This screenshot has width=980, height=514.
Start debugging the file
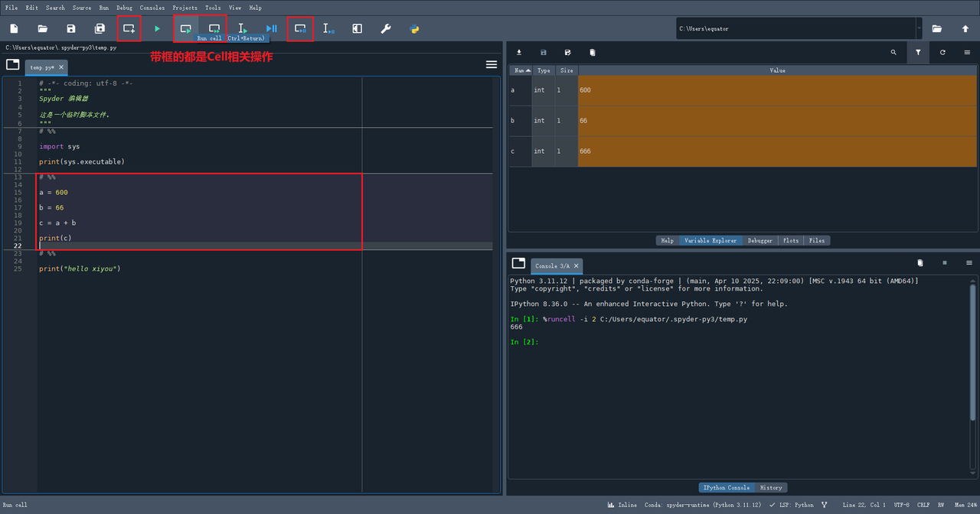[271, 28]
